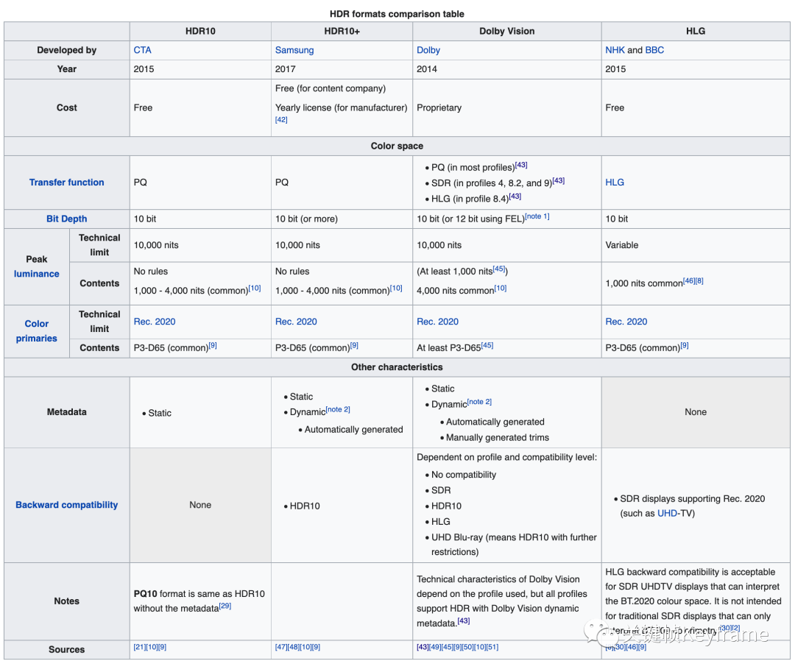Open source reference [21] in Sources row
Screen dimensions: 795x672
(138, 647)
